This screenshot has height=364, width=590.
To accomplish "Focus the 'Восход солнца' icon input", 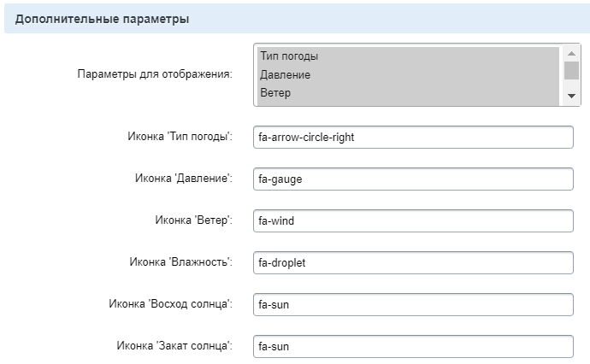I will pyautogui.click(x=413, y=304).
